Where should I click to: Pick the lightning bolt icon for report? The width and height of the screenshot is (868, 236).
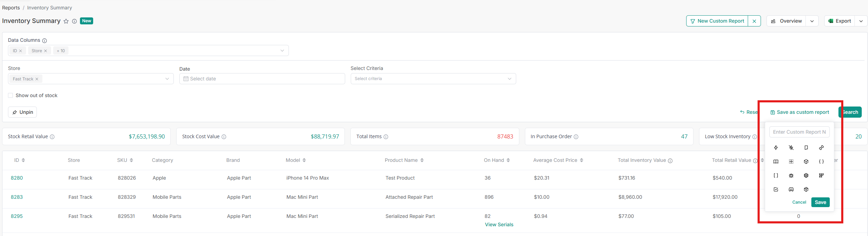click(776, 148)
